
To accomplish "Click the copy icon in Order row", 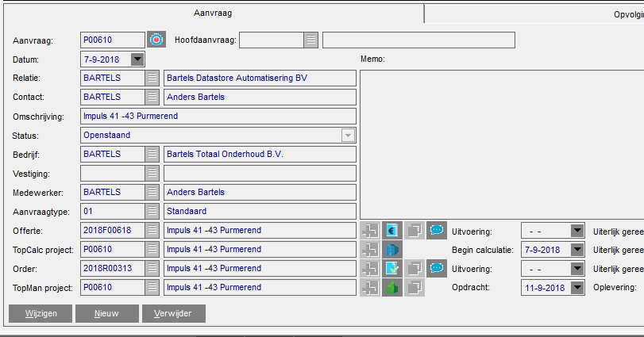I will pyautogui.click(x=415, y=269).
